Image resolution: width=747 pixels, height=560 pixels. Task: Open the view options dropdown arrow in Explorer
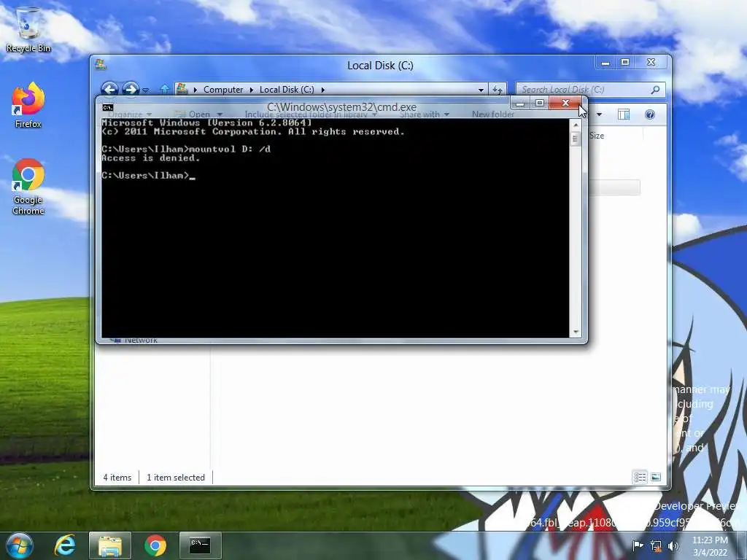coord(600,114)
